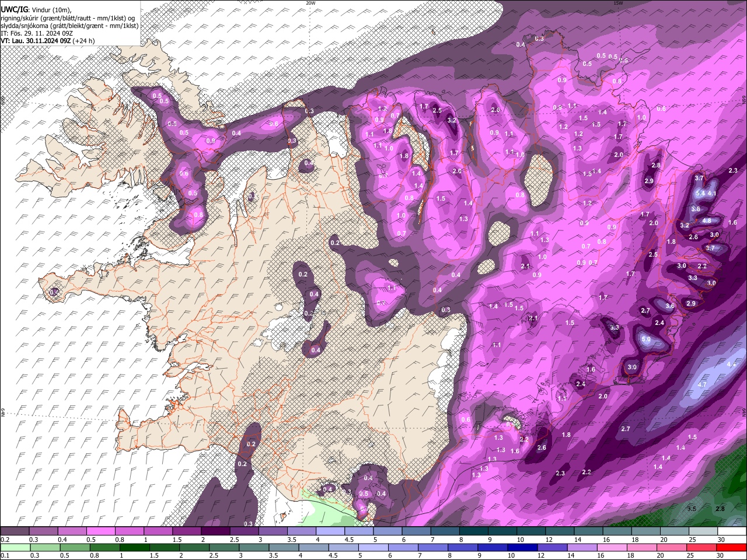Click the 4.5 label on the snow legend
The image size is (747, 560).
[349, 540]
